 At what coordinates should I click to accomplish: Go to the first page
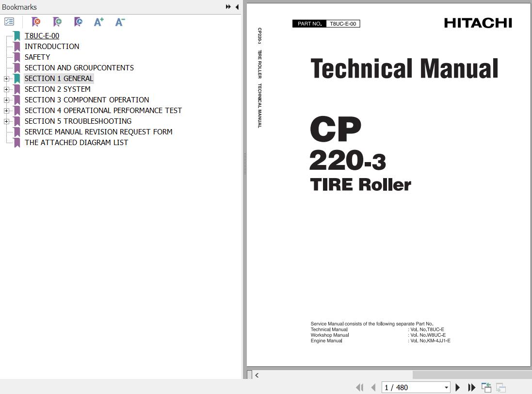[360, 387]
